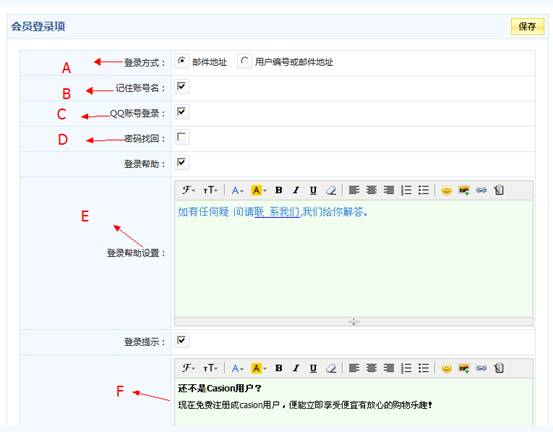Screen dimensions: 553x432
Task: Open text color dropdown in lower editor
Action: pos(237,368)
